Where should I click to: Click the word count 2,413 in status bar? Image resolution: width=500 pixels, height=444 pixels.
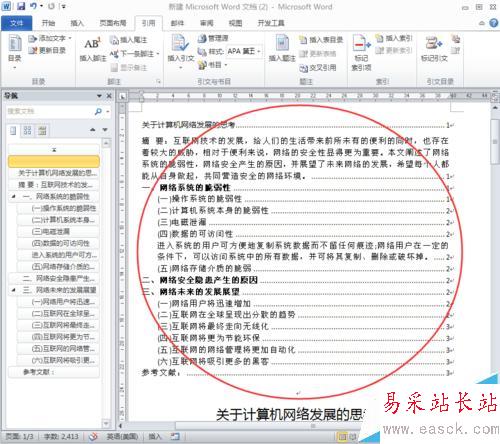(61, 436)
